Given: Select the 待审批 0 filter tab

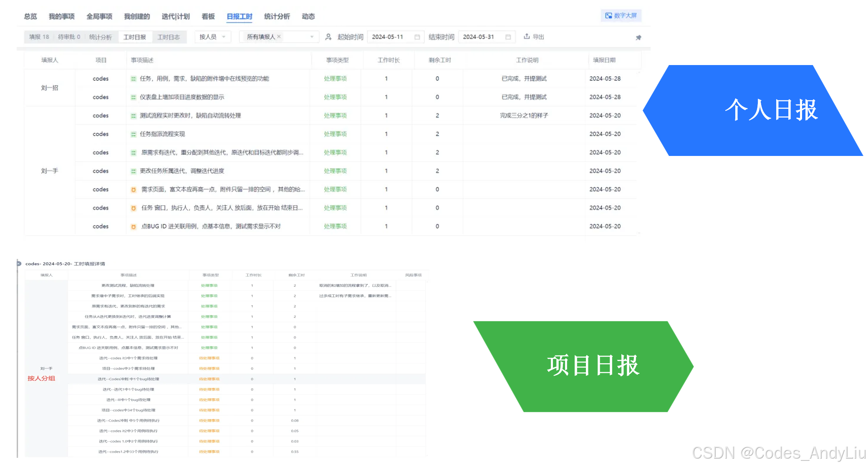Looking at the screenshot, I should click(x=69, y=37).
